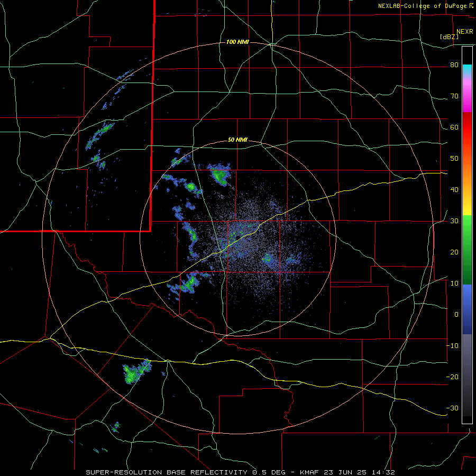Click the -30 value on the dBZ scale

click(452, 408)
